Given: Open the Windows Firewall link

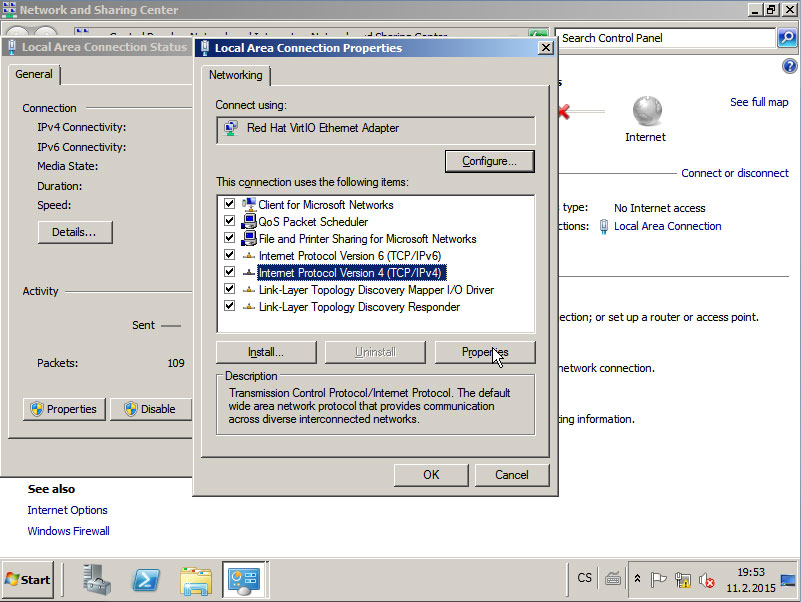Looking at the screenshot, I should 68,531.
